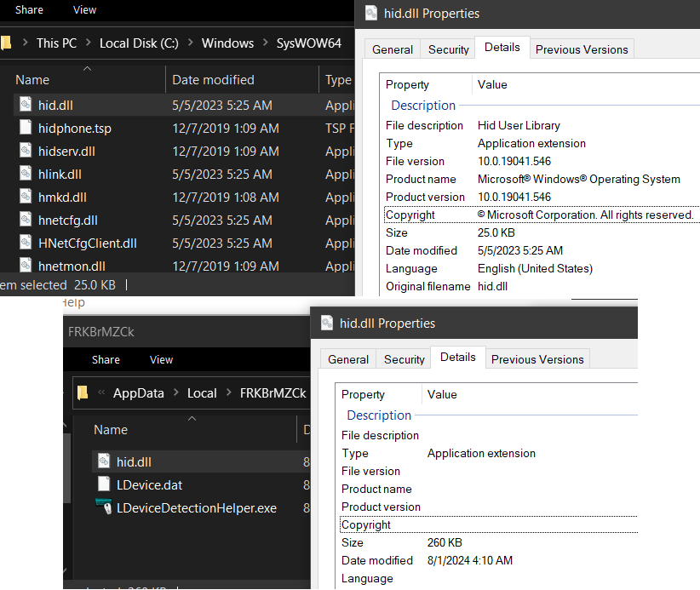Open the View menu in SysWOW64 window

85,10
